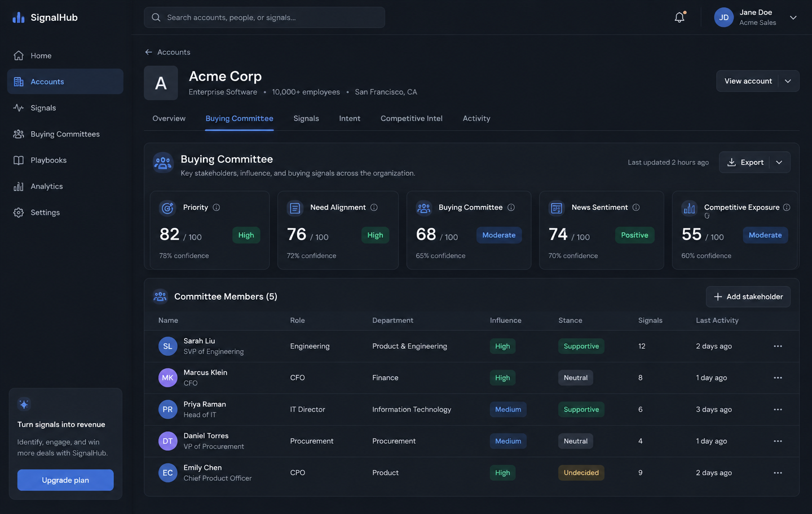
Task: Open the Activity tab
Action: tap(476, 118)
